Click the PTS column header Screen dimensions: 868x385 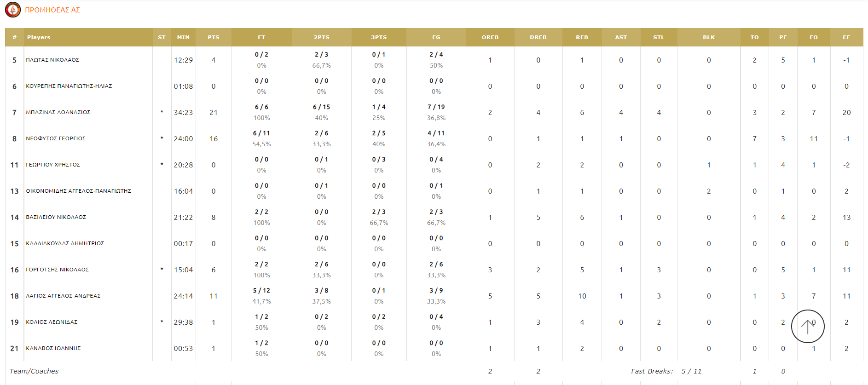[214, 37]
